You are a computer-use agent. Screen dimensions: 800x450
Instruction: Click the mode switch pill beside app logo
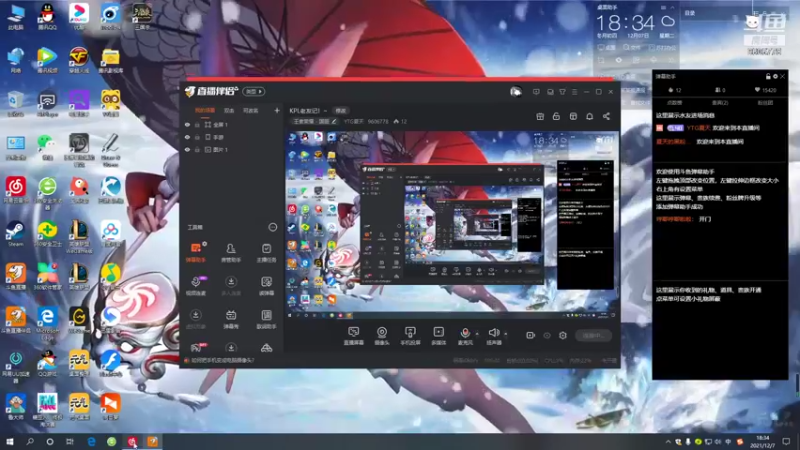254,92
